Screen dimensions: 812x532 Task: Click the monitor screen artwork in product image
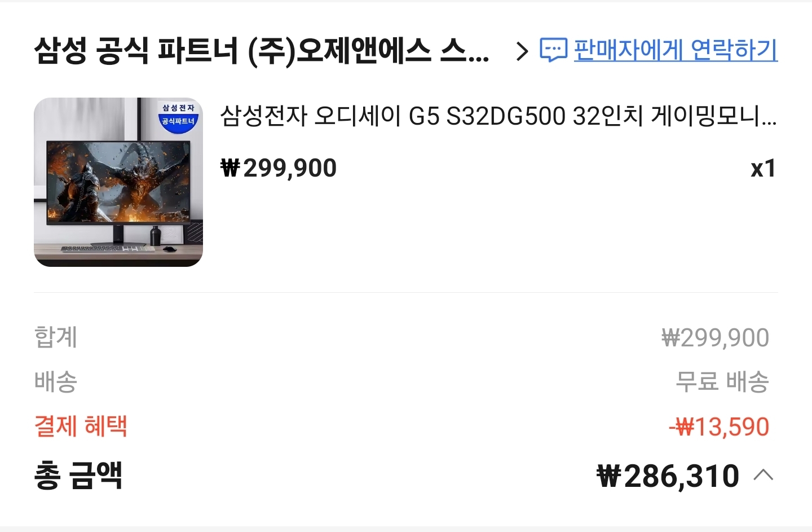pos(118,181)
